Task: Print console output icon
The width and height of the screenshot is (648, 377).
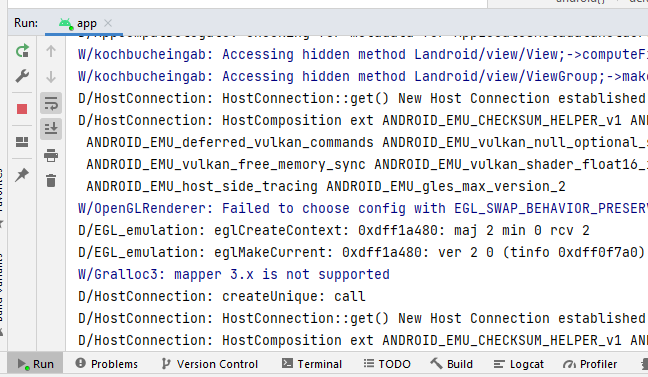Action: [51, 155]
